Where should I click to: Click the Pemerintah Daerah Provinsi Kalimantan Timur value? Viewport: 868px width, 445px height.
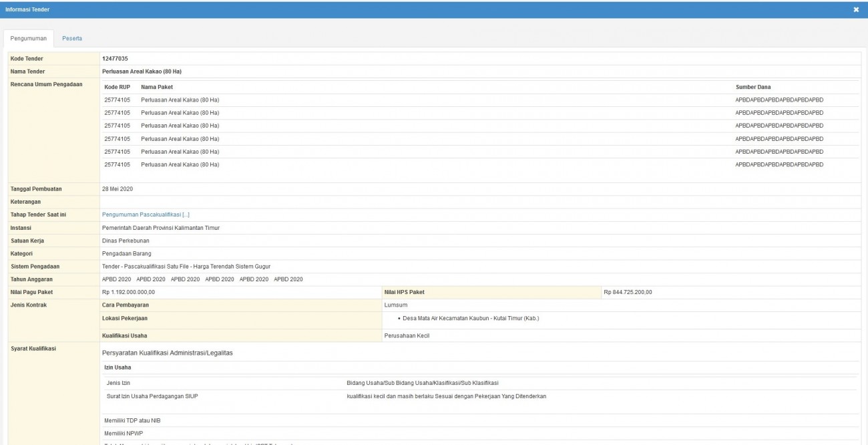[161, 228]
